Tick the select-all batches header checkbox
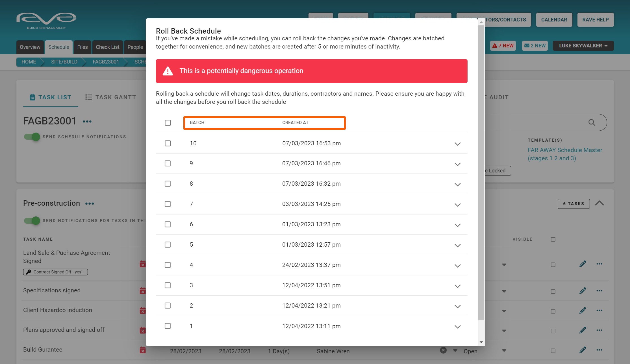630x364 pixels. (x=168, y=123)
